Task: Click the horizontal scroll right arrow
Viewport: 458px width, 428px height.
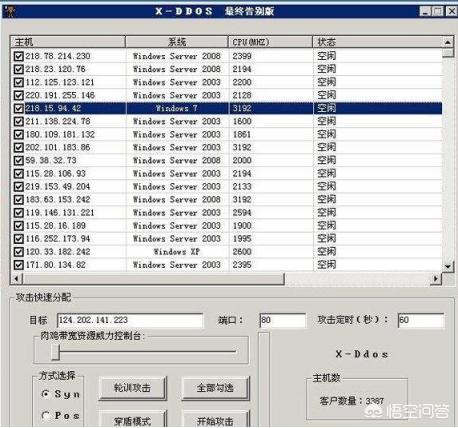Action: (435, 278)
